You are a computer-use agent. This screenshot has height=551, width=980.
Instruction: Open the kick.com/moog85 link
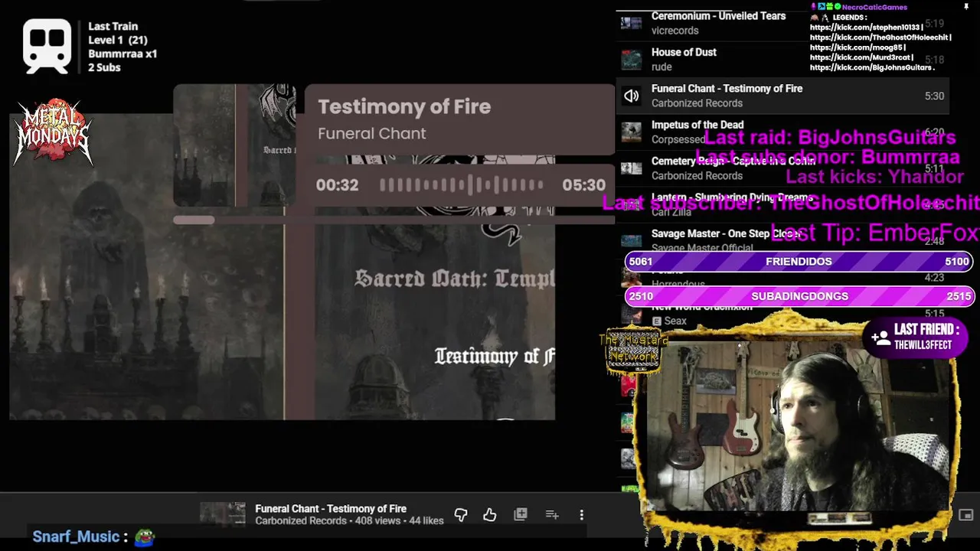[856, 47]
